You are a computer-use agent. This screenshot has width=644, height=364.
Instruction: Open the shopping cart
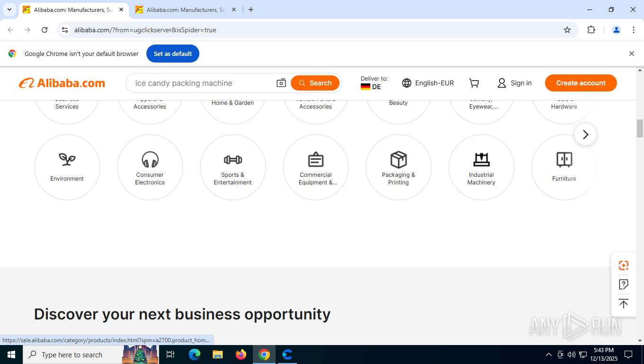[x=474, y=83]
